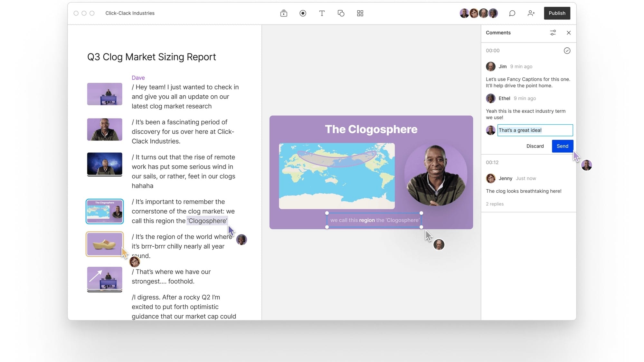
Task: Open the comments speech bubble icon
Action: tap(512, 13)
